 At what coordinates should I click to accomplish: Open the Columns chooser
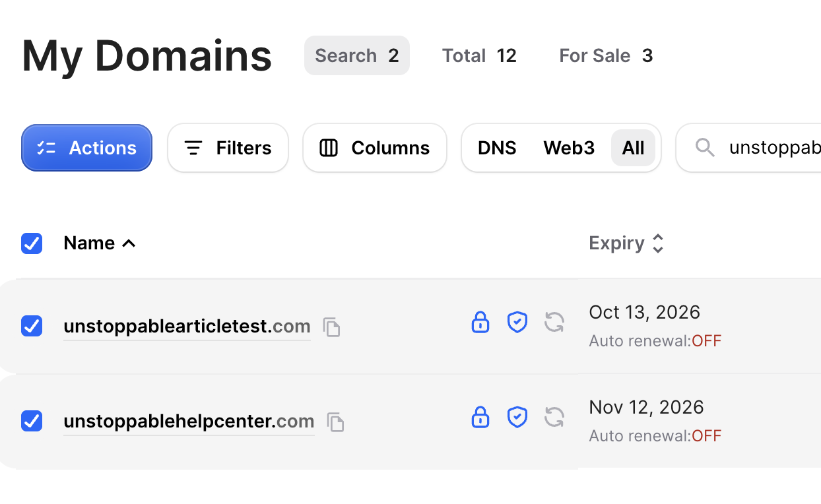click(375, 148)
